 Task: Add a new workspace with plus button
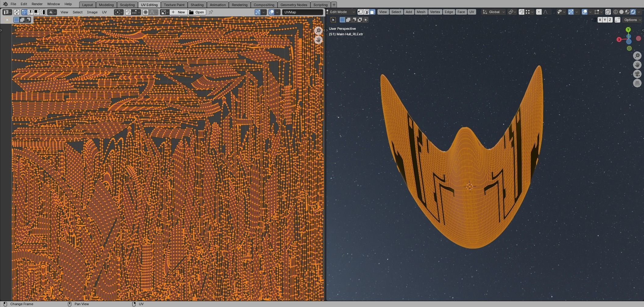[334, 5]
